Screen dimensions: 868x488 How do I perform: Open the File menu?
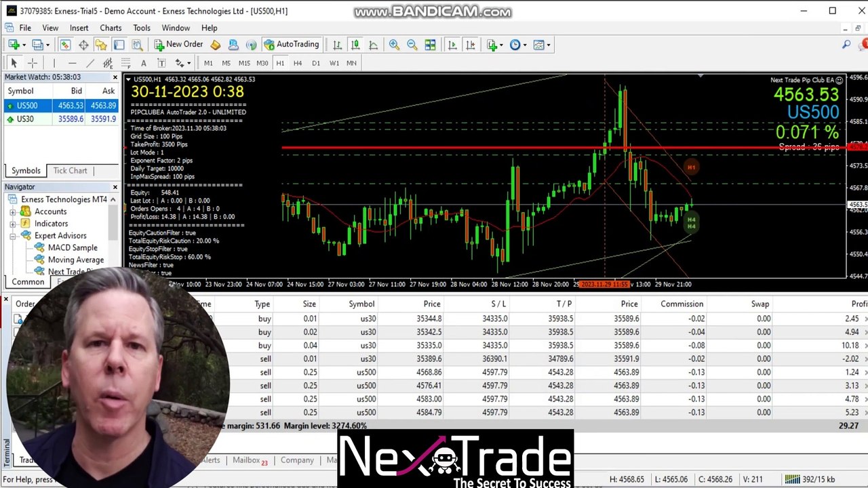tap(25, 28)
